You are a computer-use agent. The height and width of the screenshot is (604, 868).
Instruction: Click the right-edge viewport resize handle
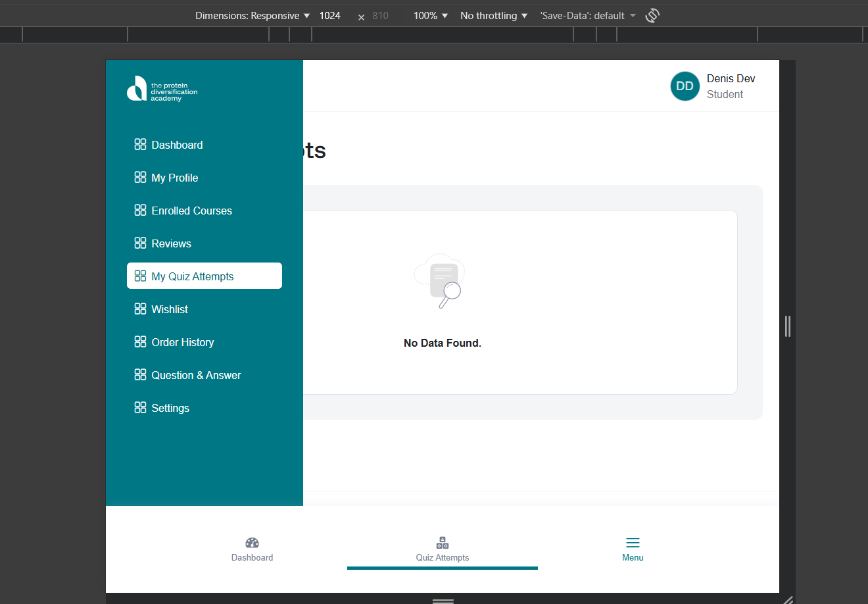point(788,326)
